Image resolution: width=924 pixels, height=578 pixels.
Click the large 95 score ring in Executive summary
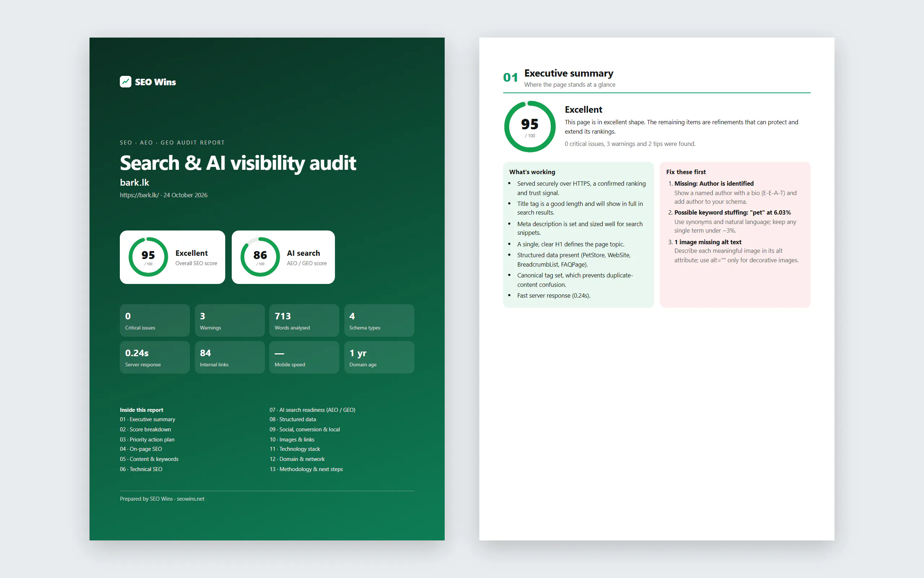tap(529, 126)
